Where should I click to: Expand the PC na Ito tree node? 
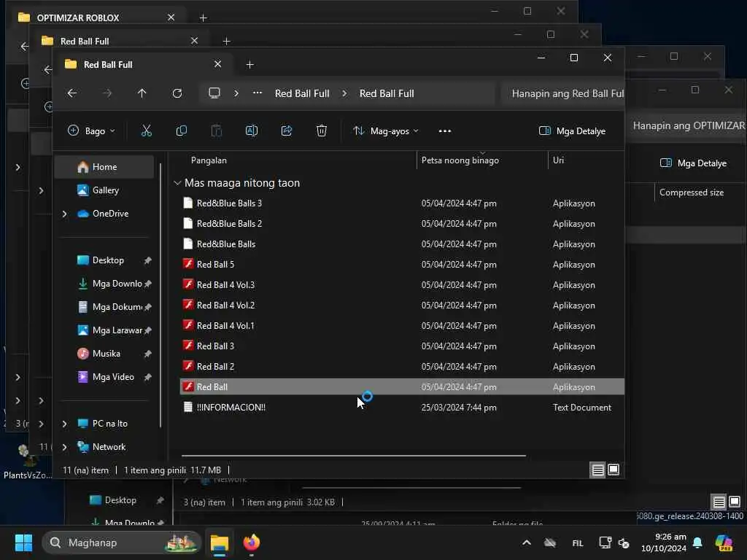pyautogui.click(x=65, y=424)
